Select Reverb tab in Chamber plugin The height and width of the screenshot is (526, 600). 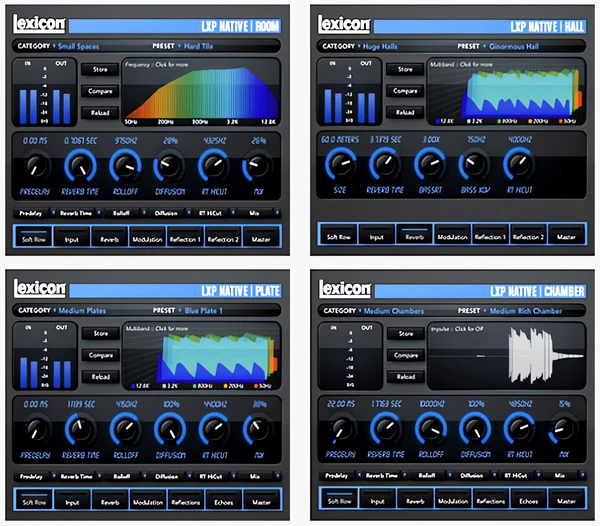tap(415, 498)
